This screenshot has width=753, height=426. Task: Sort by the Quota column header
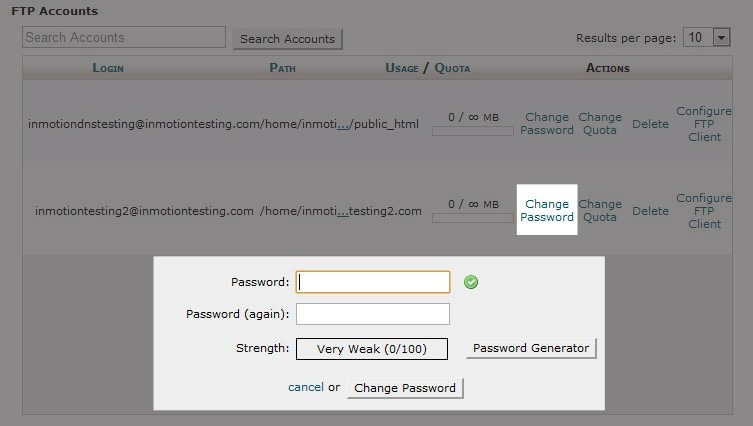(x=452, y=68)
